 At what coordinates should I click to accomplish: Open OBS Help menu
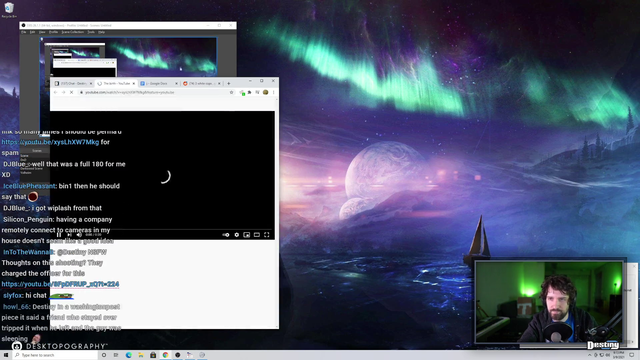102,32
